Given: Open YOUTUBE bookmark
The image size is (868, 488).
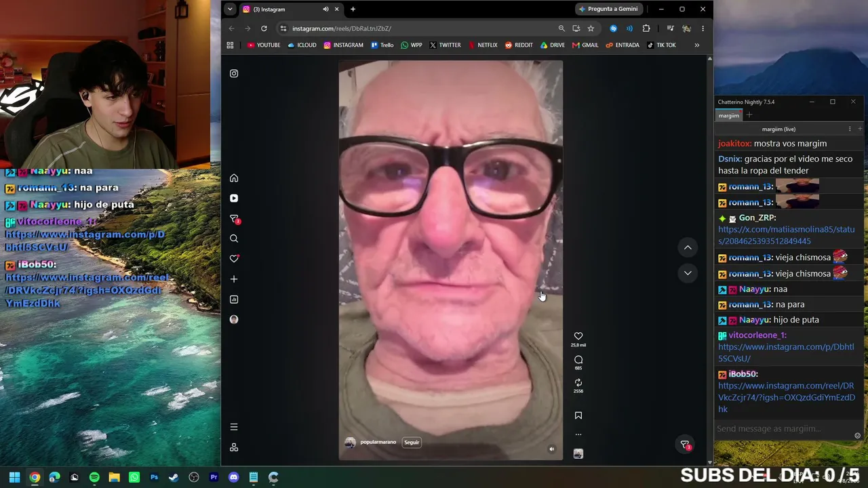Looking at the screenshot, I should [264, 45].
